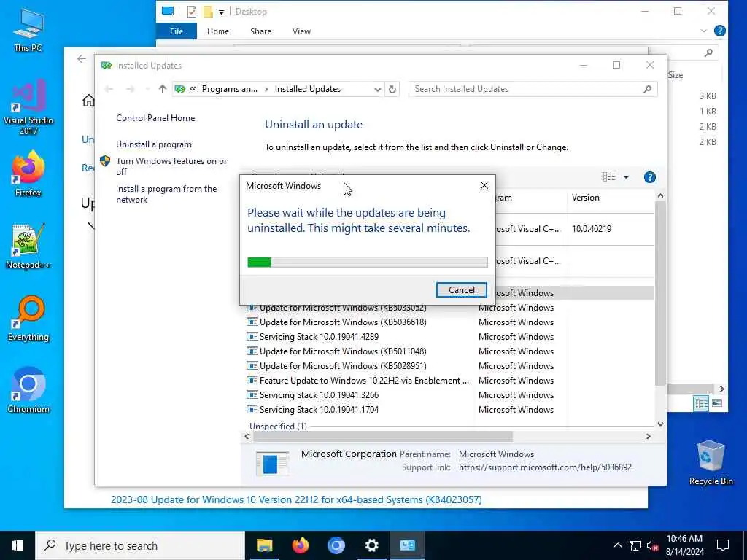Select Servicing Stack 10.0.19041.4289 row

pos(449,337)
